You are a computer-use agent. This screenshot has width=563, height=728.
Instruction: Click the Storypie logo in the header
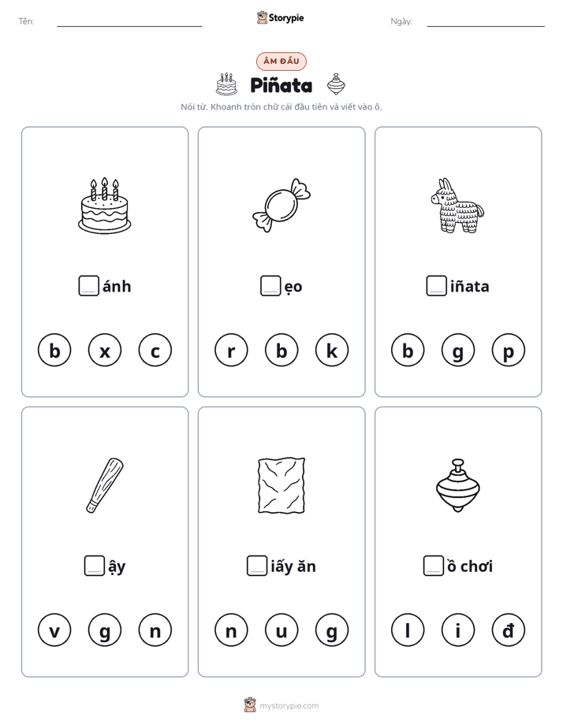click(281, 17)
